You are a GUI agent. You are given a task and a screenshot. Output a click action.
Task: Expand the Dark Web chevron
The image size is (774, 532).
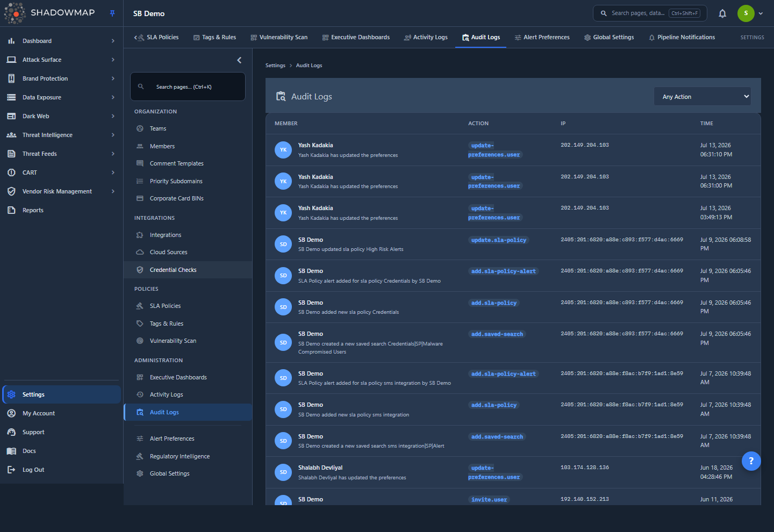[113, 116]
